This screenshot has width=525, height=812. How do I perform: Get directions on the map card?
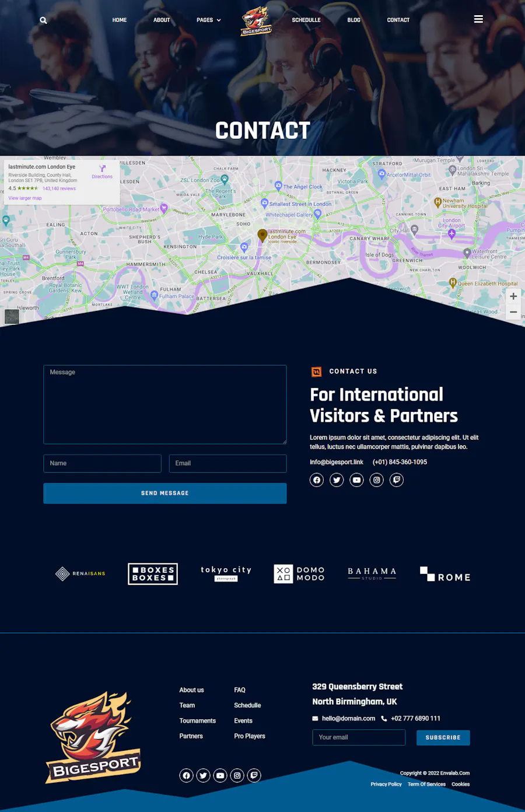(x=102, y=171)
